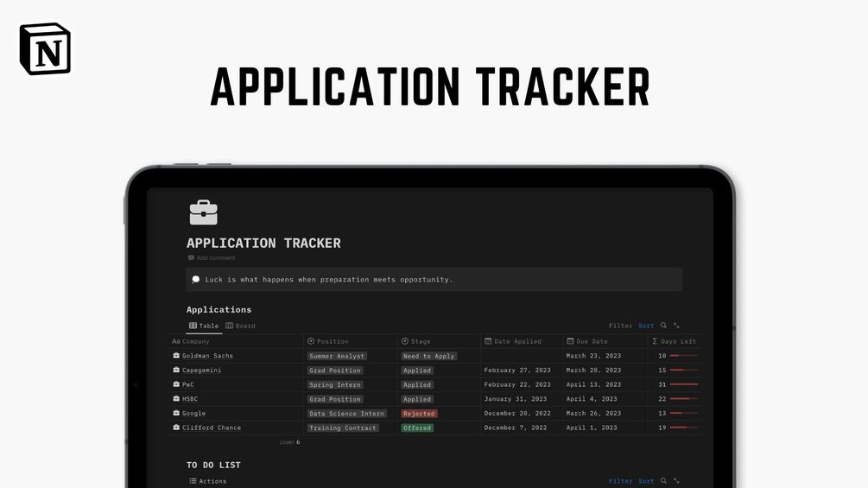Click search icon in To Do List toolbar
This screenshot has width=868, height=488.
[663, 481]
